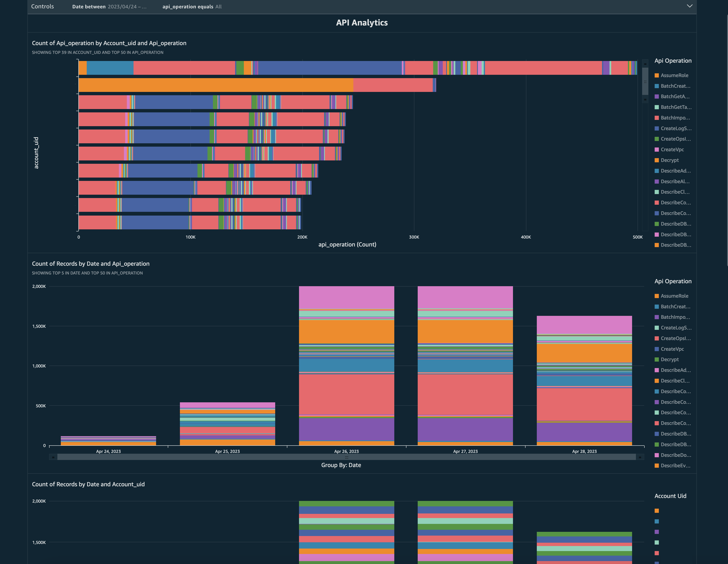Click the BatchImpo… red swatch in Account_uid legend
The image size is (728, 564).
click(657, 118)
